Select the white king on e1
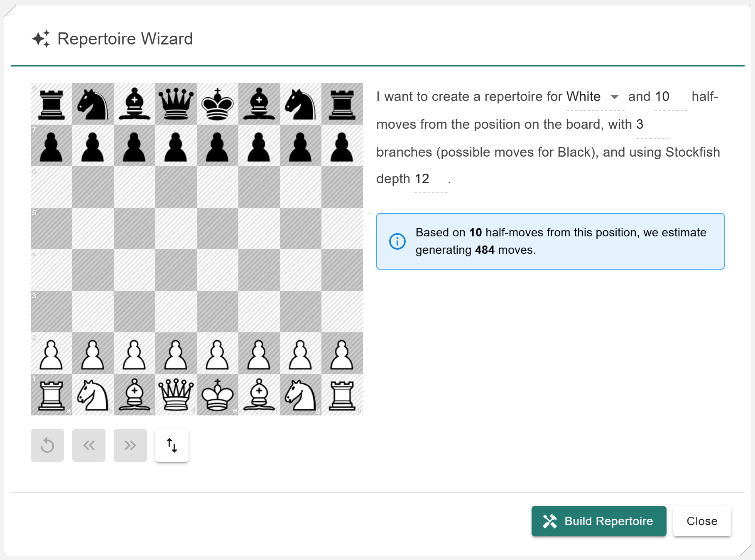Screen dimensions: 755x560 [x=218, y=395]
